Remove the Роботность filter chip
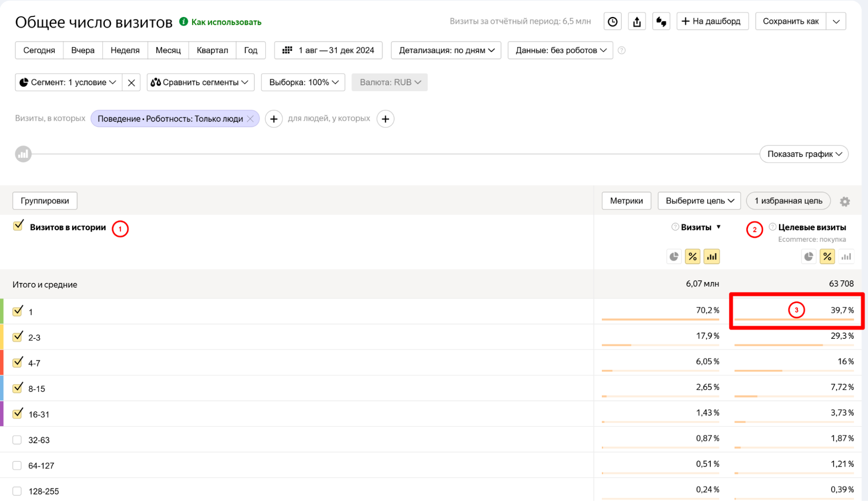The width and height of the screenshot is (868, 501). point(251,119)
